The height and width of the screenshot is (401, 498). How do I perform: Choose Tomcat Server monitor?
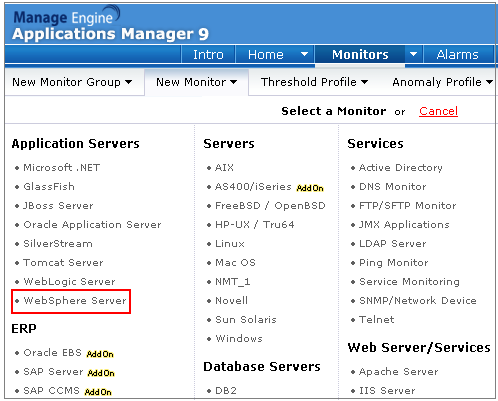[x=63, y=263]
